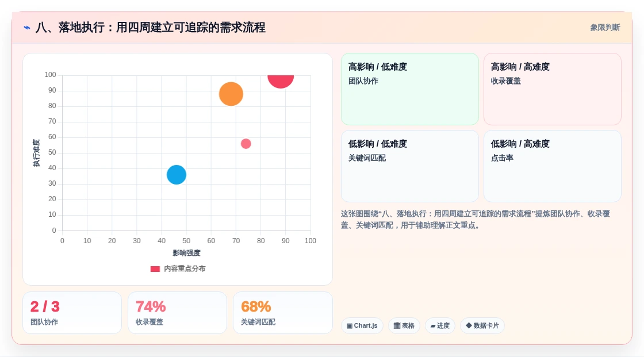Click the description paragraph starting 这张图围绕

click(x=475, y=220)
